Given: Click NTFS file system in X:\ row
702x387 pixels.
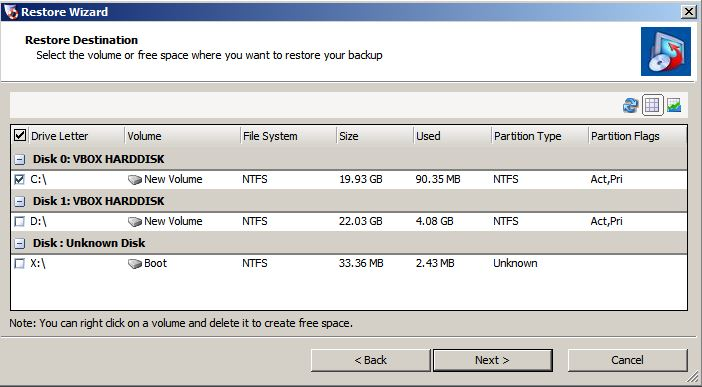Looking at the screenshot, I should [x=255, y=263].
